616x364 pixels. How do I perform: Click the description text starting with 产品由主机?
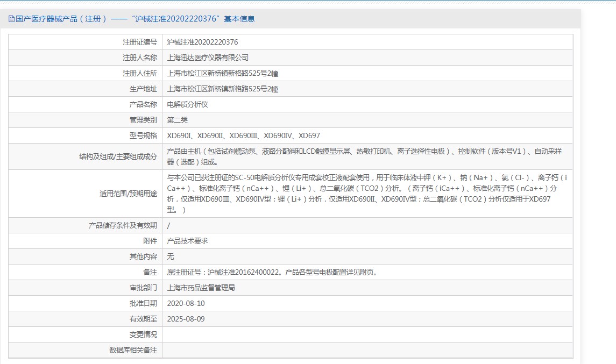click(364, 156)
